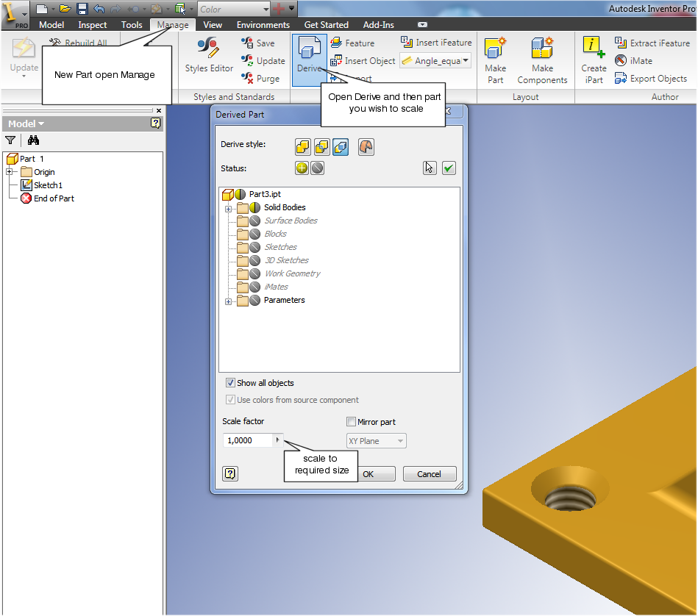Image resolution: width=698 pixels, height=616 pixels.
Task: Click the Scale factor input field
Action: pyautogui.click(x=248, y=440)
